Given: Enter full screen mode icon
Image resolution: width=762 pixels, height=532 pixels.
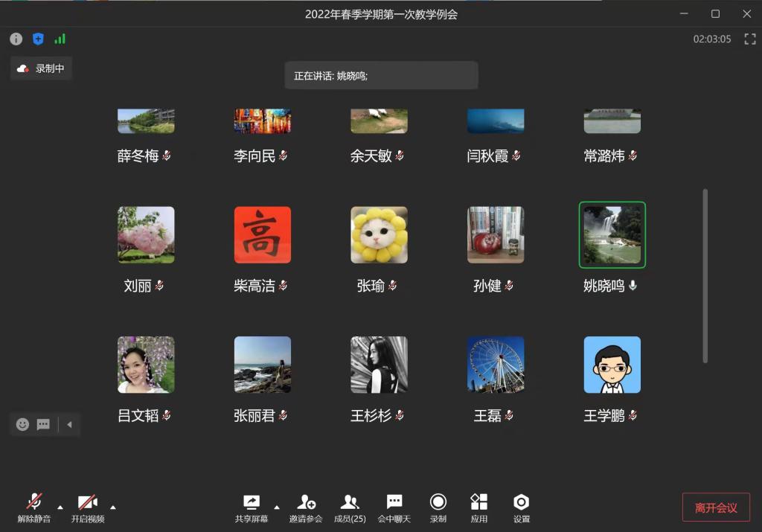Looking at the screenshot, I should [x=749, y=39].
